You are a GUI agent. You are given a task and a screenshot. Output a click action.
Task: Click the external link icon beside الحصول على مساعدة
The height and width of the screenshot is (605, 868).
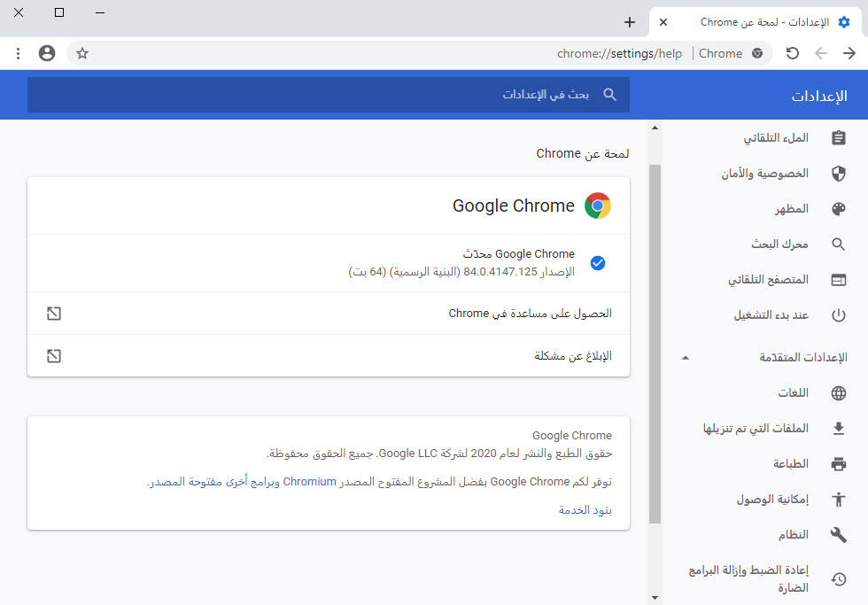(x=54, y=314)
